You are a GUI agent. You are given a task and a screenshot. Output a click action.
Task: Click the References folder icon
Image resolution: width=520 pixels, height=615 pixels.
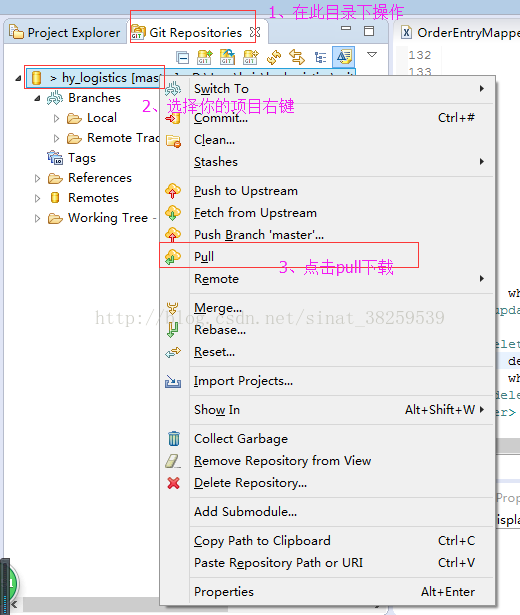55,178
